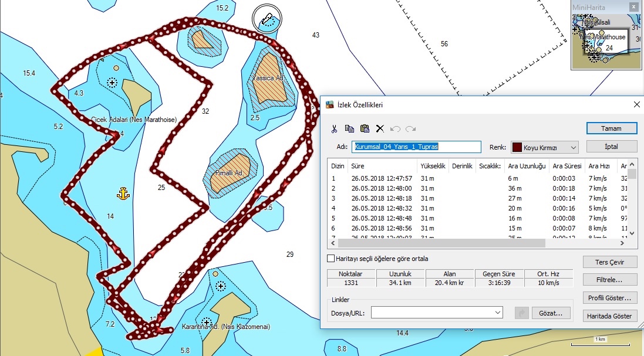Click the Noktalar value 1331
This screenshot has width=644, height=356.
tap(351, 283)
